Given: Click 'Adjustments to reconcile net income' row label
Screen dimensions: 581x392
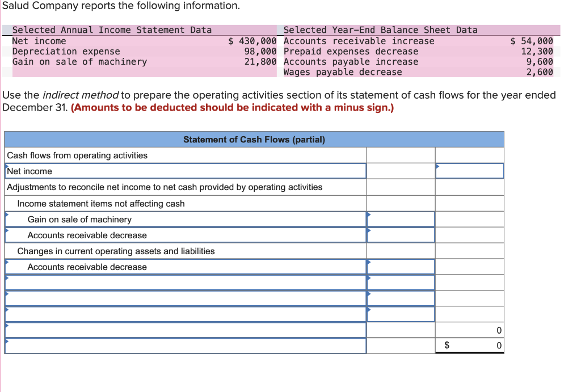Looking at the screenshot, I should 165,187.
